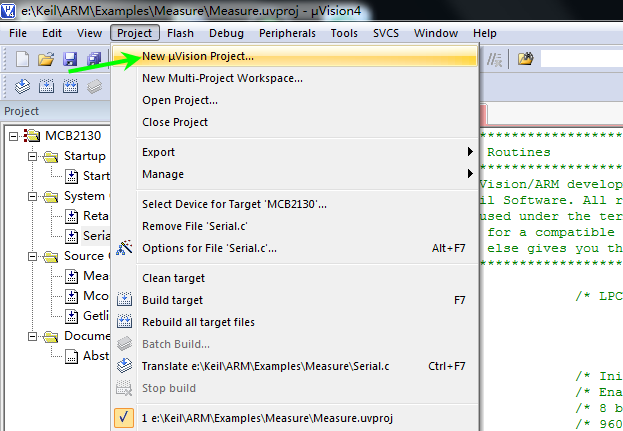The image size is (623, 431).
Task: Click the Documentation group folder icon
Action: [x=50, y=336]
